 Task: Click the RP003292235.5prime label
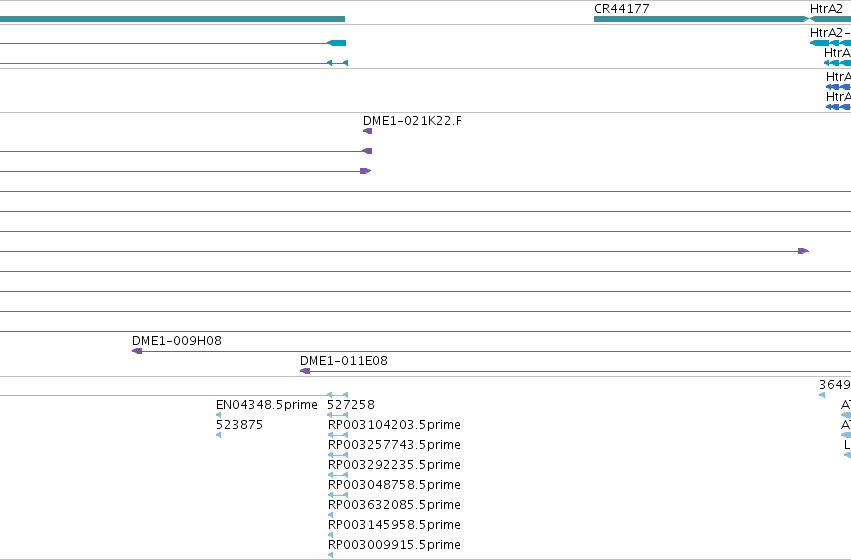click(x=394, y=465)
